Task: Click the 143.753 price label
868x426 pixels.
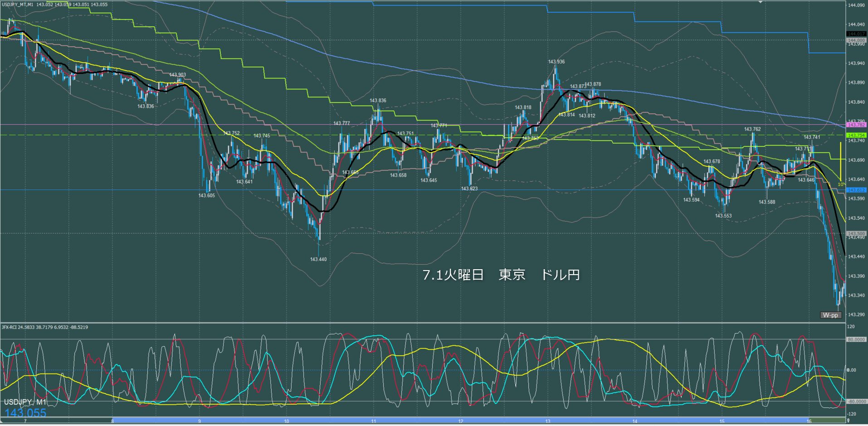Action: point(531,138)
